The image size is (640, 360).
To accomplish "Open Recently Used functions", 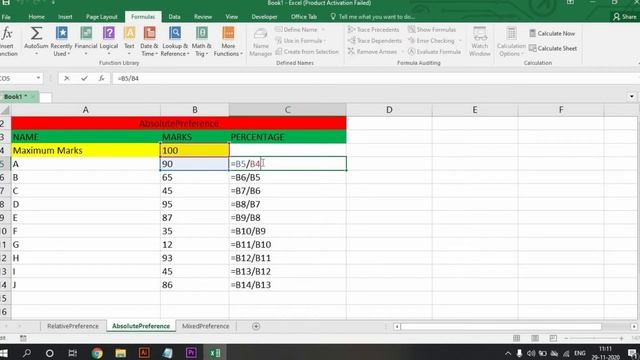I will [x=61, y=41].
